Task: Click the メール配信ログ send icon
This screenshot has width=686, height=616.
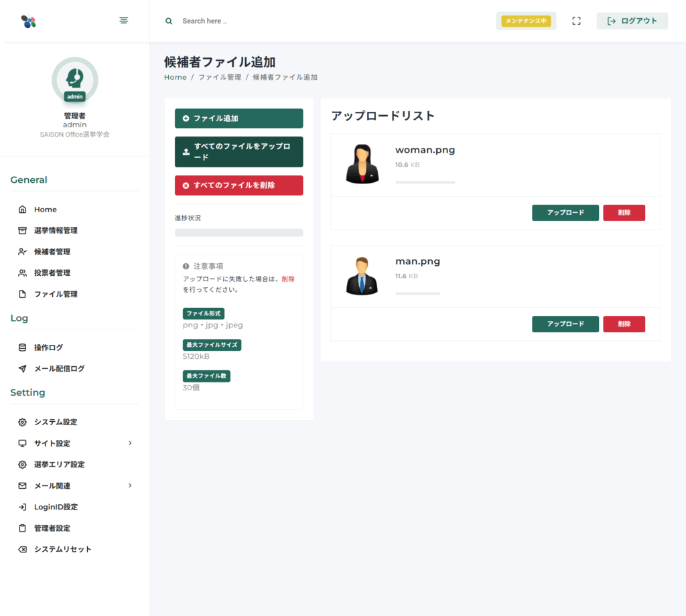Action: [22, 368]
